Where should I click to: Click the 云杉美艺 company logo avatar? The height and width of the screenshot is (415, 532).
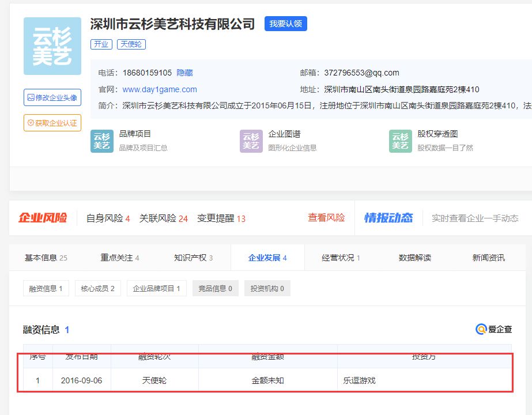(52, 46)
